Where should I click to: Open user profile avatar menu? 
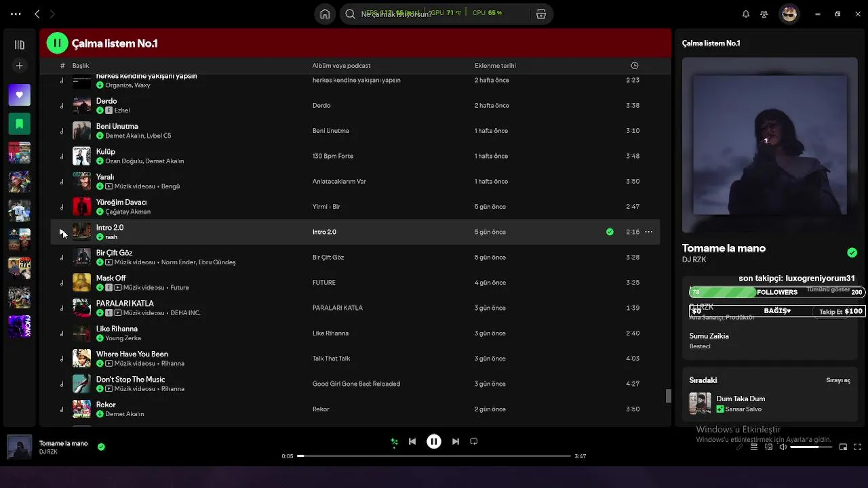pos(789,14)
